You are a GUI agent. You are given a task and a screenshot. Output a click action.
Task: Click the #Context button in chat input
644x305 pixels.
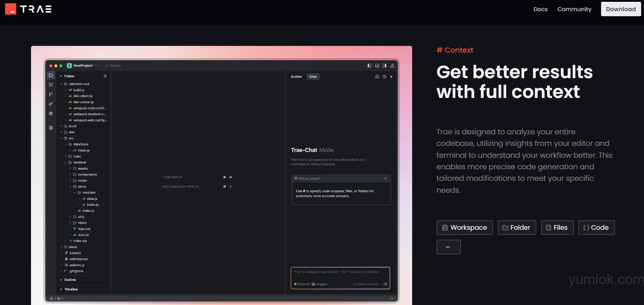(x=302, y=284)
